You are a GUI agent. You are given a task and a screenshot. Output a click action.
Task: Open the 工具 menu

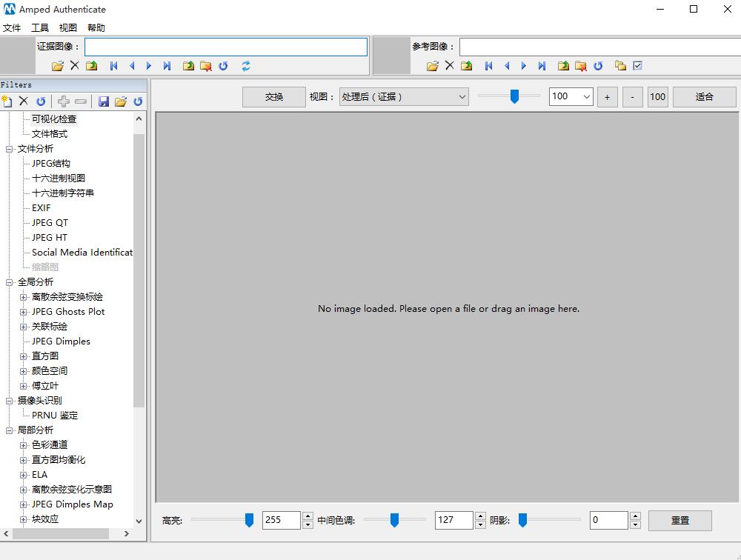40,28
